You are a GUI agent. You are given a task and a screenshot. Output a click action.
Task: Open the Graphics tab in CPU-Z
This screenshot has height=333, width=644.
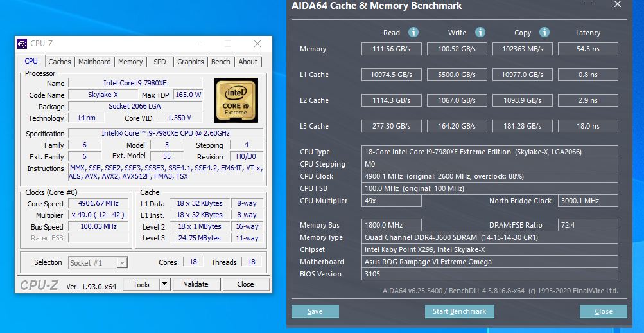click(191, 62)
